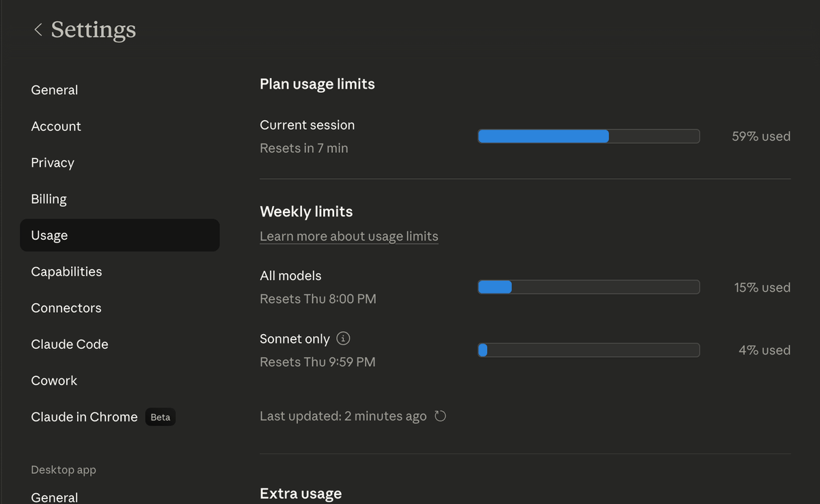Image resolution: width=820 pixels, height=504 pixels.
Task: Click Resets Thu 9:59 PM text
Action: pyautogui.click(x=318, y=362)
